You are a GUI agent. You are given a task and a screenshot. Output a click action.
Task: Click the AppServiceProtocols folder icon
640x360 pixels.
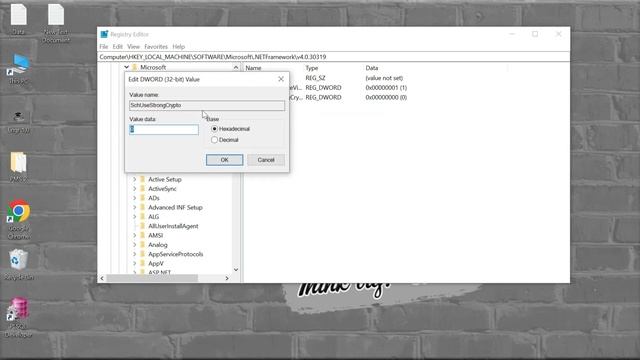142,254
